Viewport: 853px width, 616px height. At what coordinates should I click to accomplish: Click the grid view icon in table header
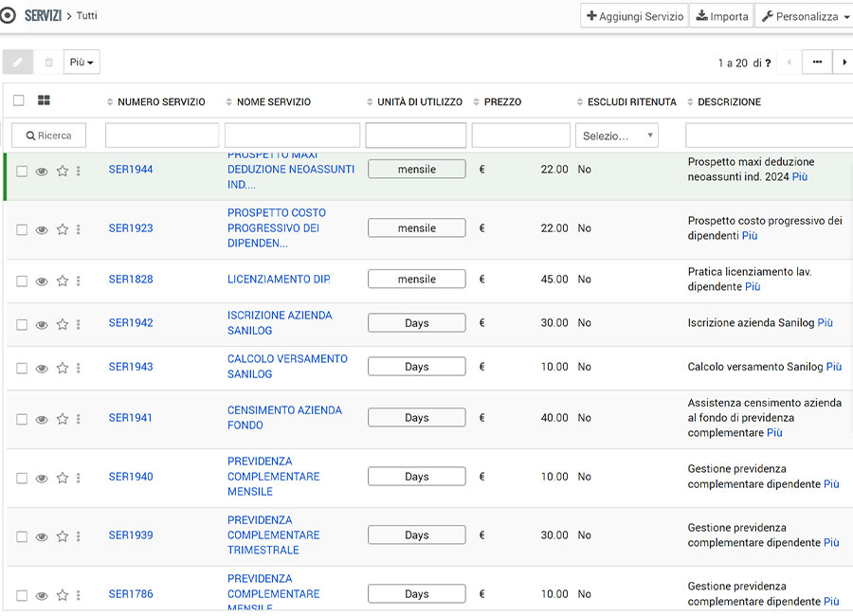tap(44, 100)
